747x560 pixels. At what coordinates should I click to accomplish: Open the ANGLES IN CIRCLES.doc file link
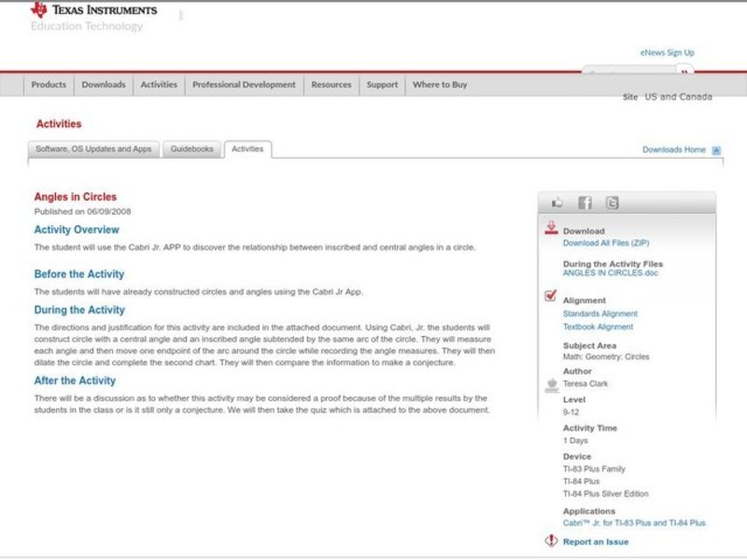(x=611, y=274)
